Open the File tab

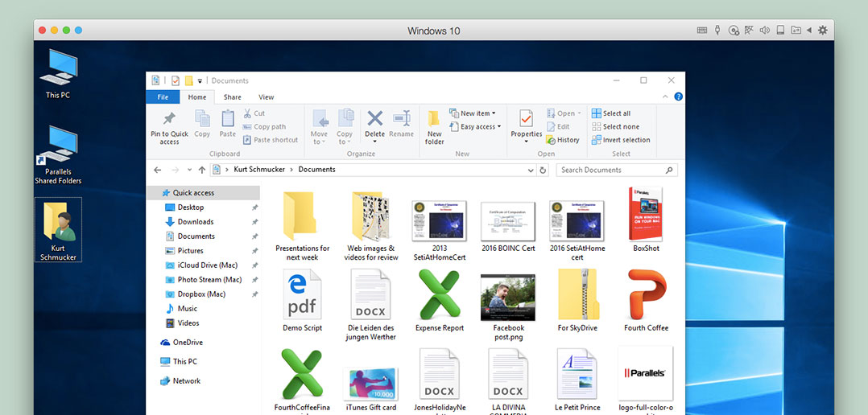point(163,97)
